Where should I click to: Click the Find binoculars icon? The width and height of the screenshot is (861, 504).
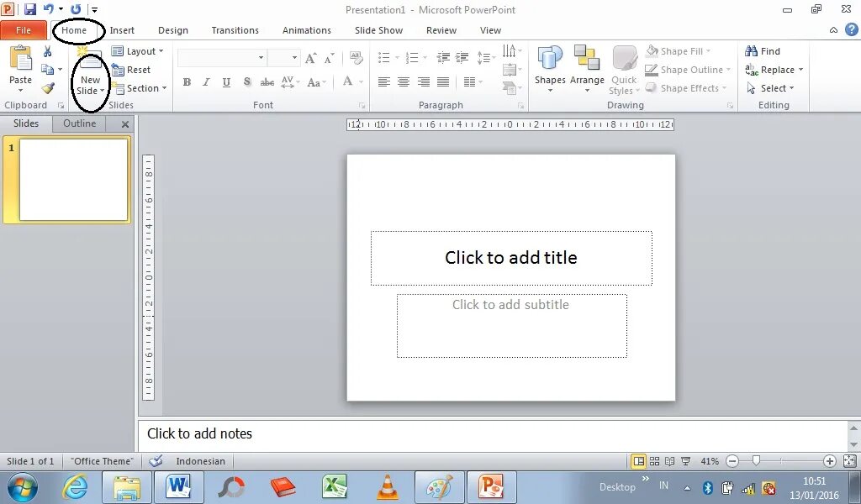click(x=751, y=51)
